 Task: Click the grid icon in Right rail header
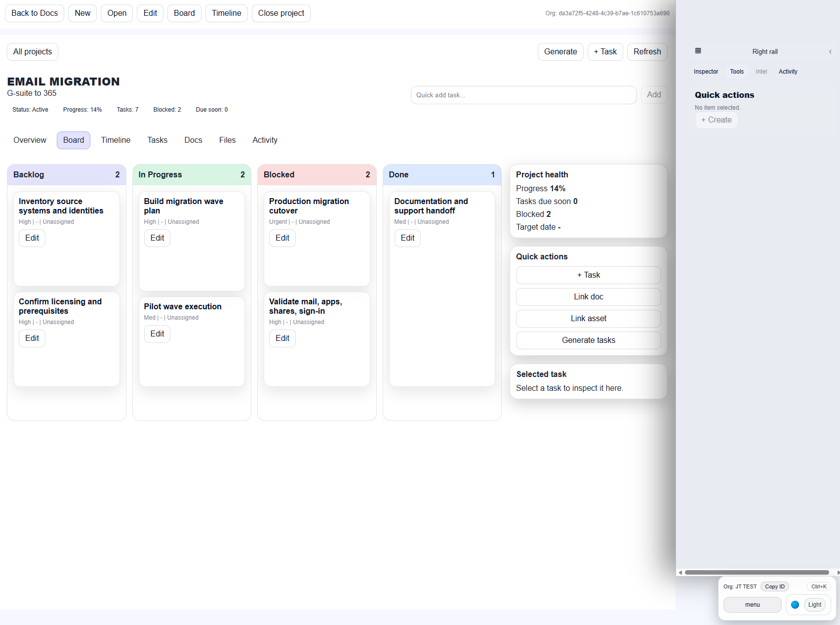coord(698,51)
